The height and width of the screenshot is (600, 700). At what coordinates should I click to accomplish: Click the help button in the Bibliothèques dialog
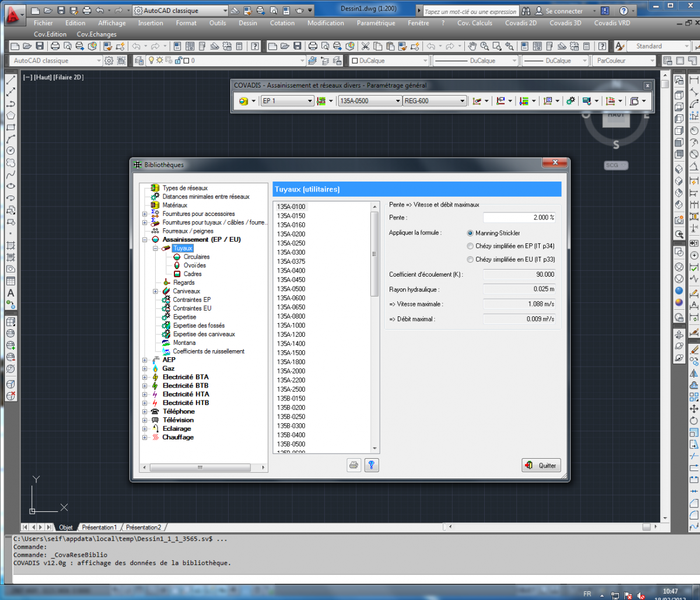pos(372,465)
